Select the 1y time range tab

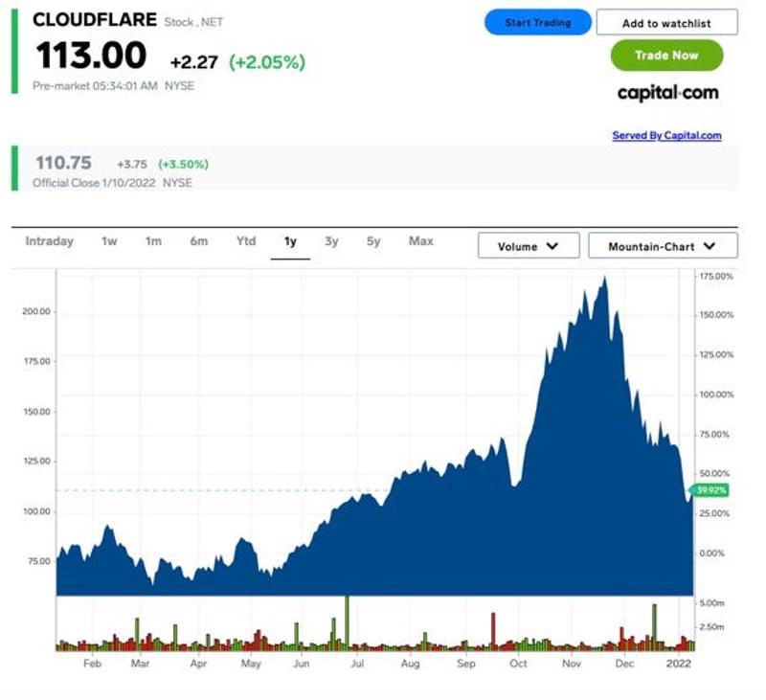290,242
